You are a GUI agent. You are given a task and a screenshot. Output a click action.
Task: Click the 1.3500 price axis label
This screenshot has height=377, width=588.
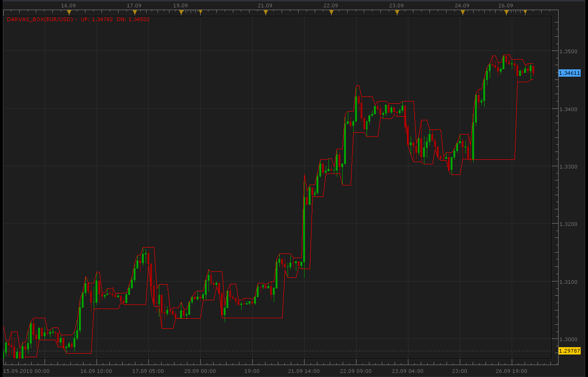coord(568,52)
